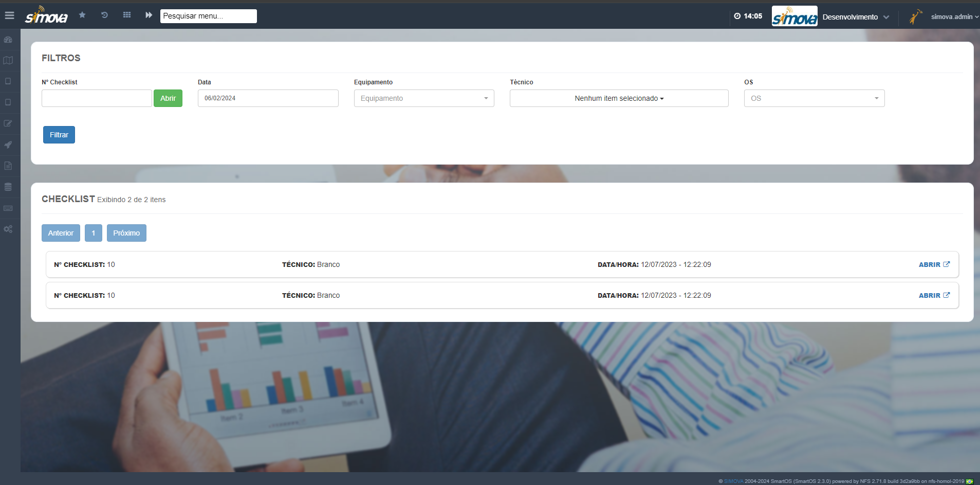The width and height of the screenshot is (980, 485).
Task: Click the user avatar icon beside simova.admin
Action: pos(915,16)
